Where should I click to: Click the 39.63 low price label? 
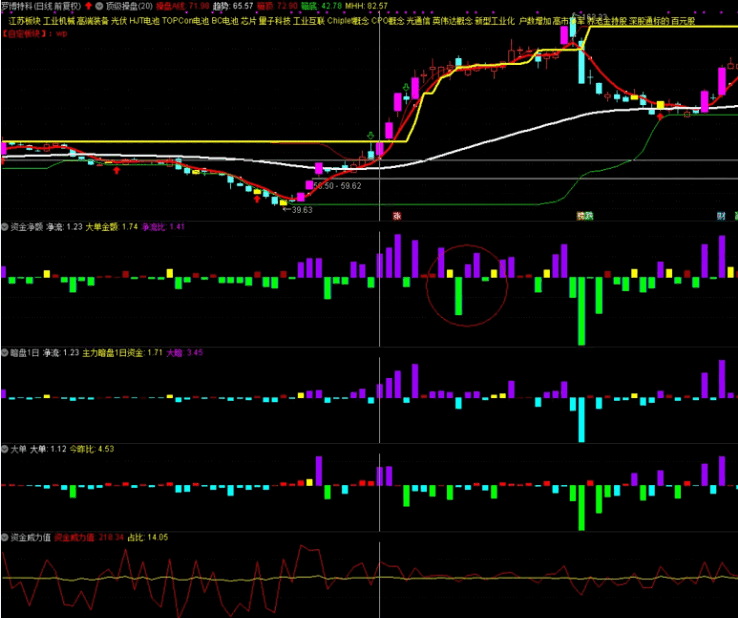[x=302, y=210]
